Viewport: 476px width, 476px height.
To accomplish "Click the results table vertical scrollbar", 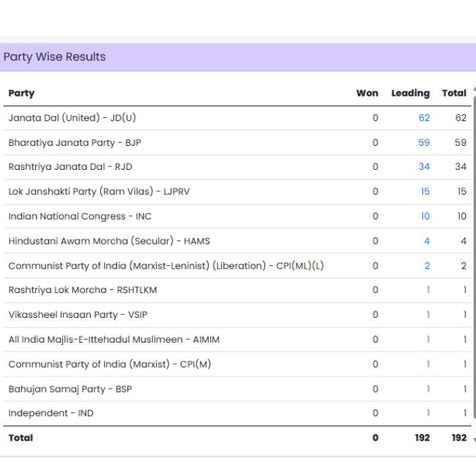I will [x=475, y=258].
